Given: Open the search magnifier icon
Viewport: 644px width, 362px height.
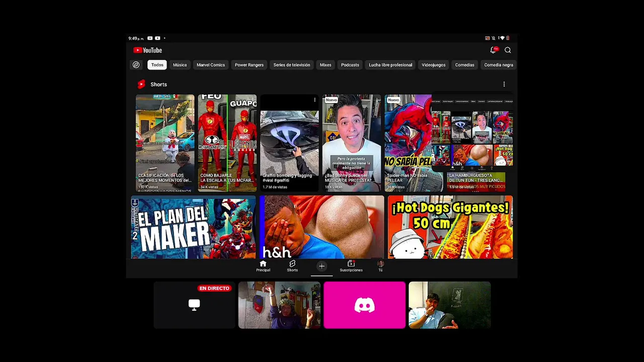Looking at the screenshot, I should tap(508, 50).
